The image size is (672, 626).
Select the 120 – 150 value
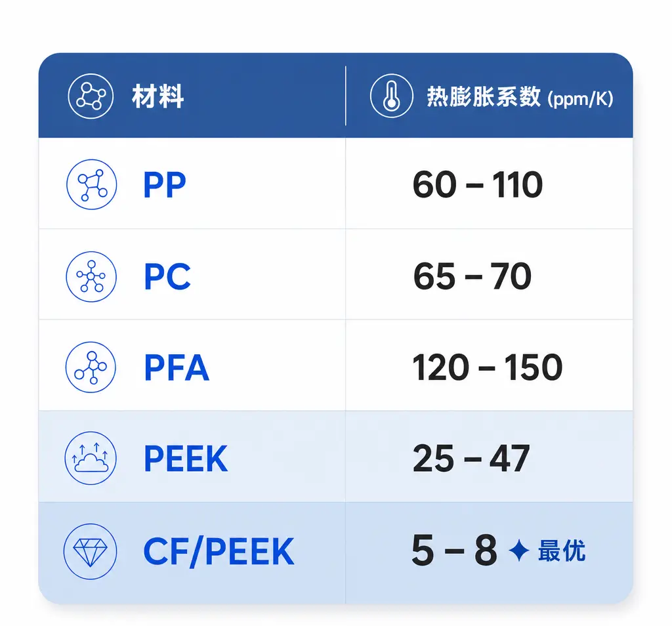pyautogui.click(x=488, y=367)
